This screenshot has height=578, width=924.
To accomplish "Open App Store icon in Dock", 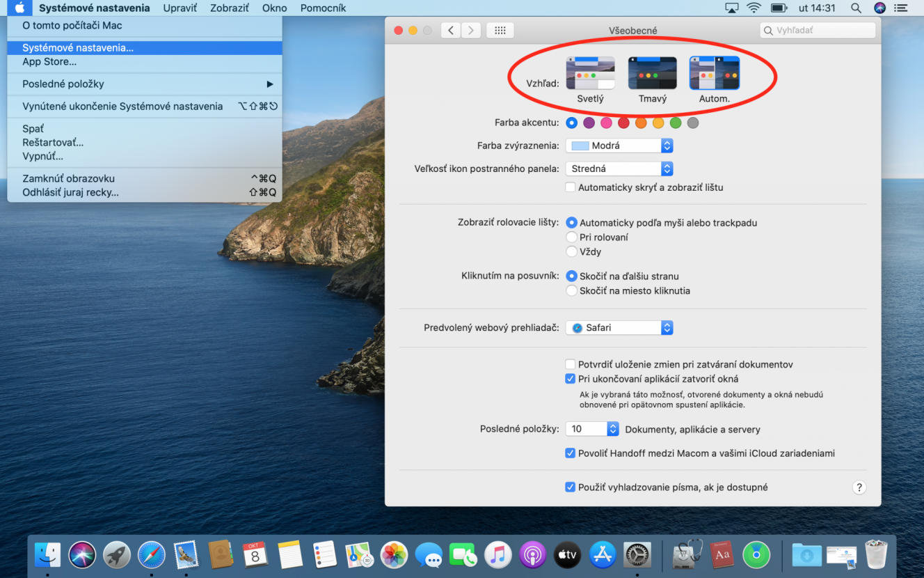I will tap(603, 555).
